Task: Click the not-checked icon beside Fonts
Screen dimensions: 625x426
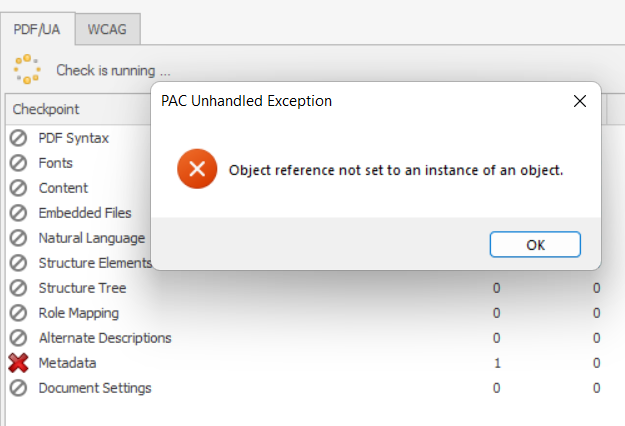Action: click(18, 163)
